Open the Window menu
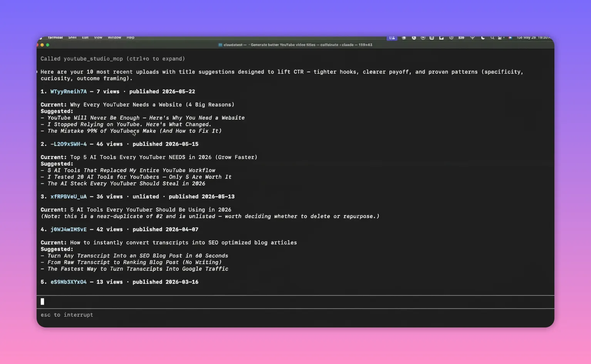 pyautogui.click(x=114, y=38)
